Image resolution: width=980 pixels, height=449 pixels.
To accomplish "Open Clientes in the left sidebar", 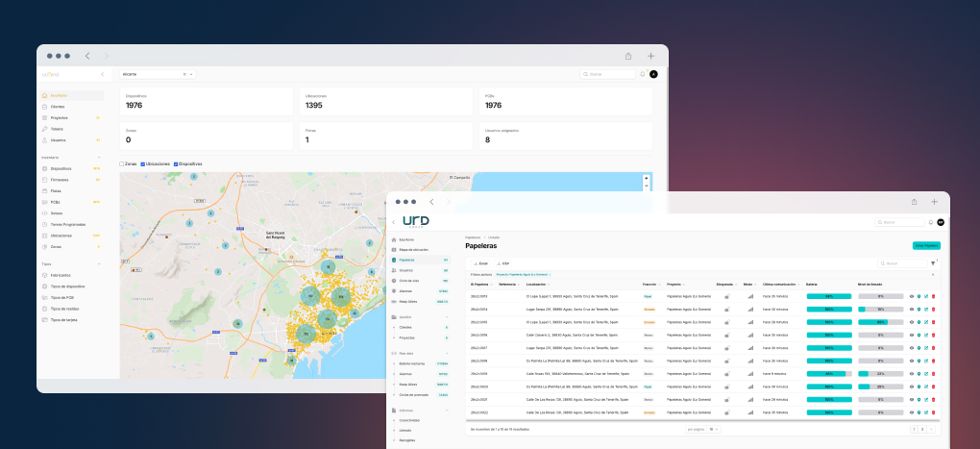I will (x=58, y=107).
